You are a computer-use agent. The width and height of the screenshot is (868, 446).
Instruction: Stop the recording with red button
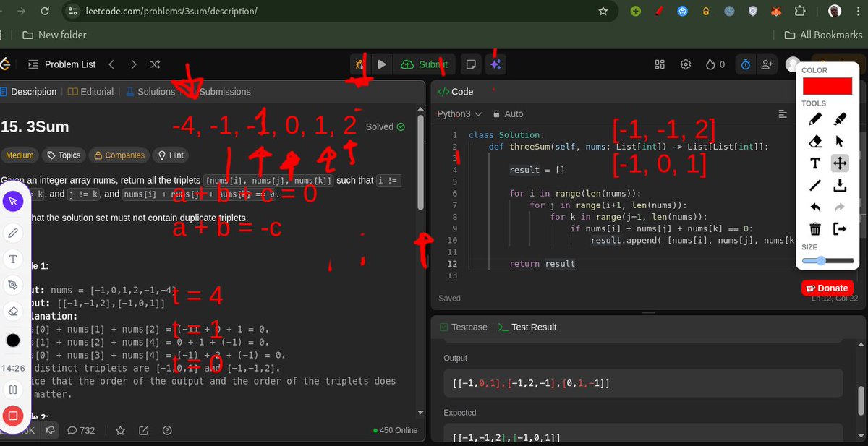click(x=12, y=416)
